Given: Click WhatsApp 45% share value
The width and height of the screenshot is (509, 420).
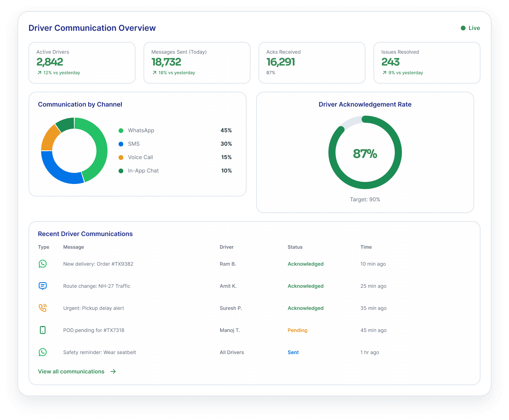Looking at the screenshot, I should pos(226,130).
